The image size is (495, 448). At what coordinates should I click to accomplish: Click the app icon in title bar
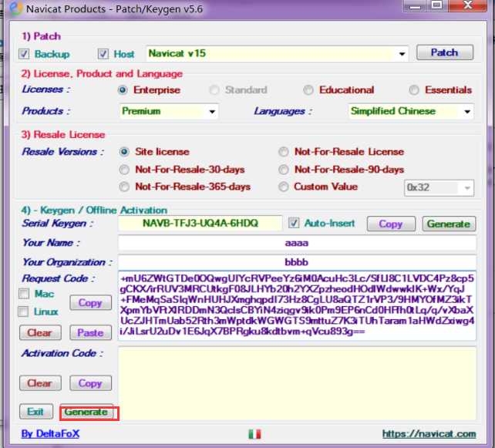click(15, 8)
